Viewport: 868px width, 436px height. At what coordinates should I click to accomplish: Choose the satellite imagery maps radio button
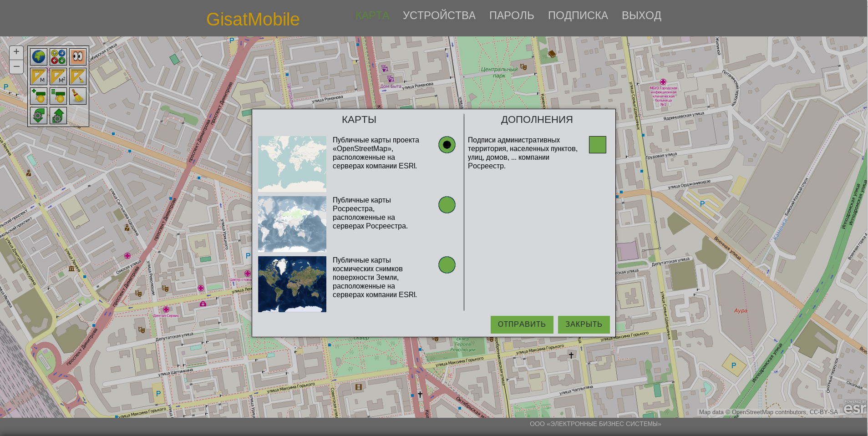click(x=447, y=265)
